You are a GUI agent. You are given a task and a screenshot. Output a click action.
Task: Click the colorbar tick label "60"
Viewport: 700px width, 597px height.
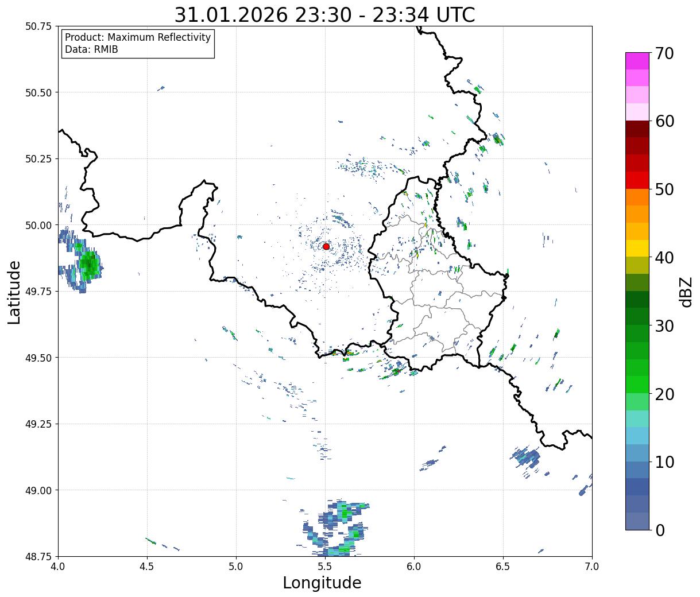click(664, 121)
